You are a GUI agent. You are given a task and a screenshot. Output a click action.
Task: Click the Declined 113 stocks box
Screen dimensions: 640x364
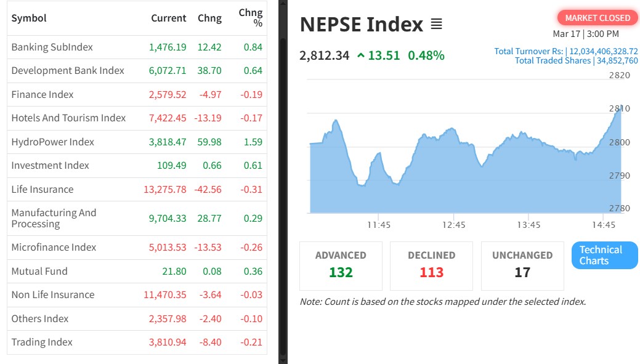click(x=431, y=265)
